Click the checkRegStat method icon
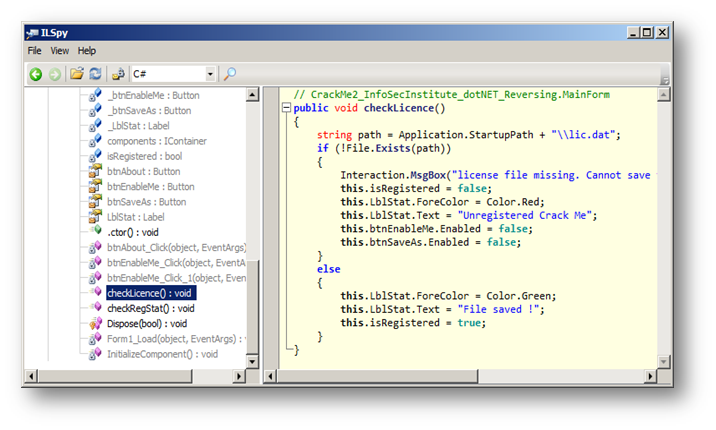 [x=96, y=307]
